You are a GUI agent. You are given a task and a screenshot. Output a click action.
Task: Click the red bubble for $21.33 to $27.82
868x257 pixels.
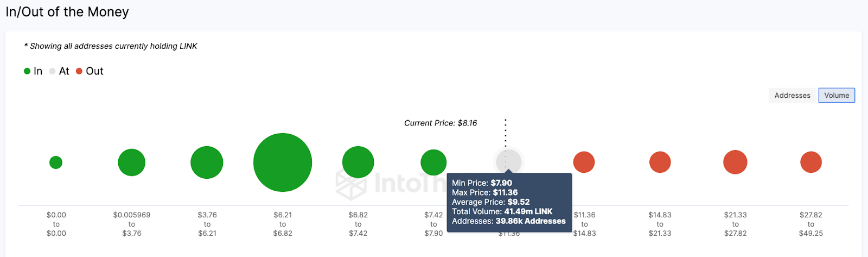coord(735,162)
